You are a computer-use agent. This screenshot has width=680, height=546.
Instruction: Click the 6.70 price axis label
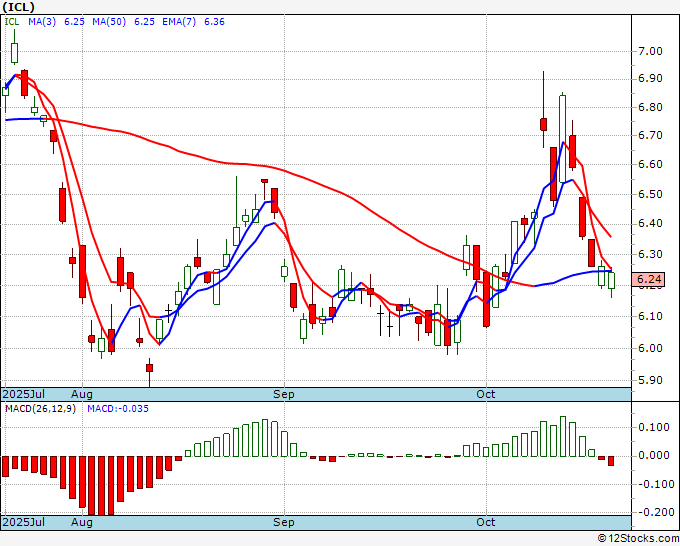[x=650, y=135]
